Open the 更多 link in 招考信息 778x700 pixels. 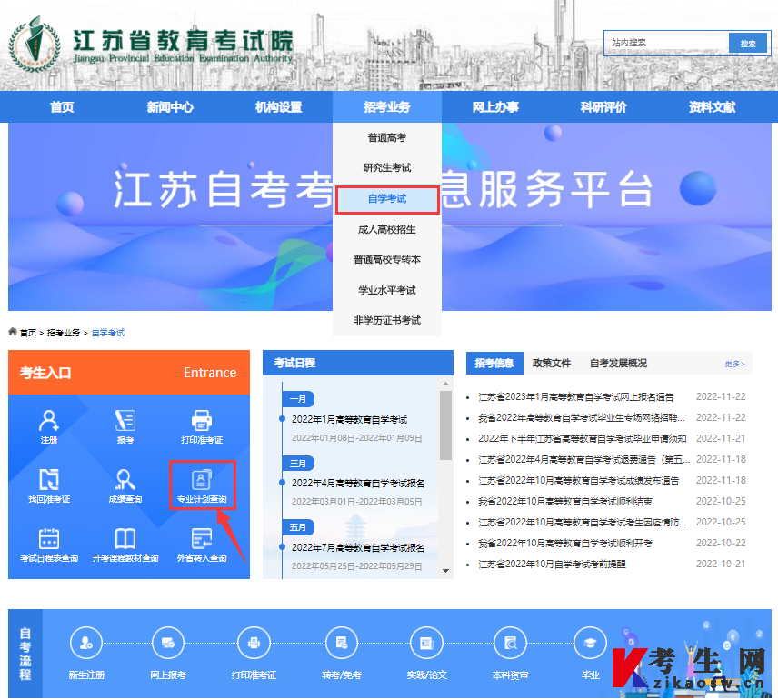734,363
